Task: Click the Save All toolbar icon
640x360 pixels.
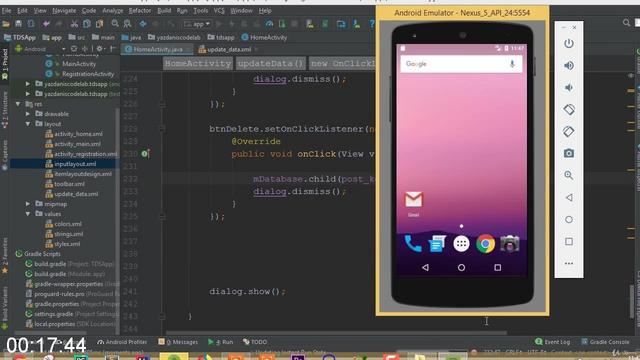Action: click(x=18, y=24)
